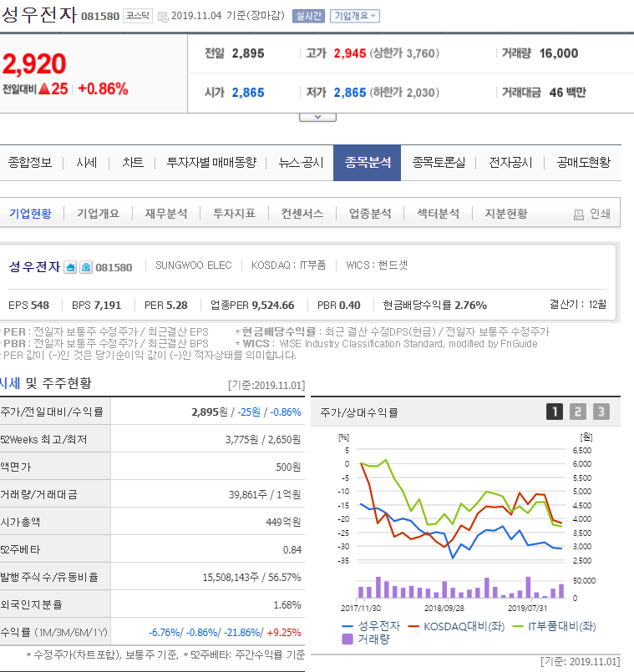
Task: Expand the quote details chevron
Action: [x=318, y=117]
